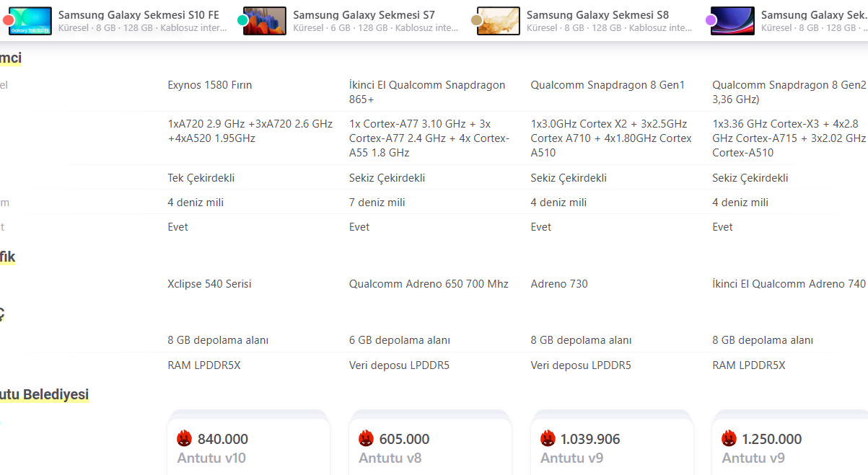Viewport: 868px width, 475px height.
Task: Click Qualcomm Adreno 650 700 Mhz cell
Action: pos(429,284)
